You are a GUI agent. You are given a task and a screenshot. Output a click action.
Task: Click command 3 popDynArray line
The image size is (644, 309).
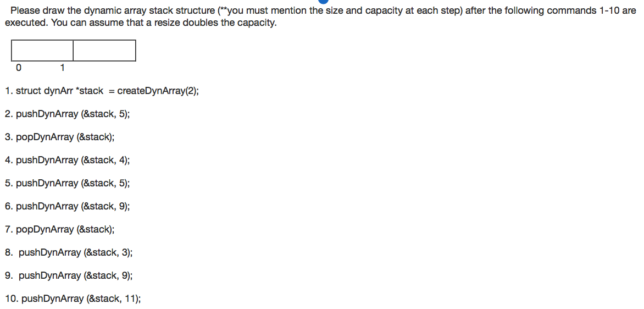tap(59, 137)
